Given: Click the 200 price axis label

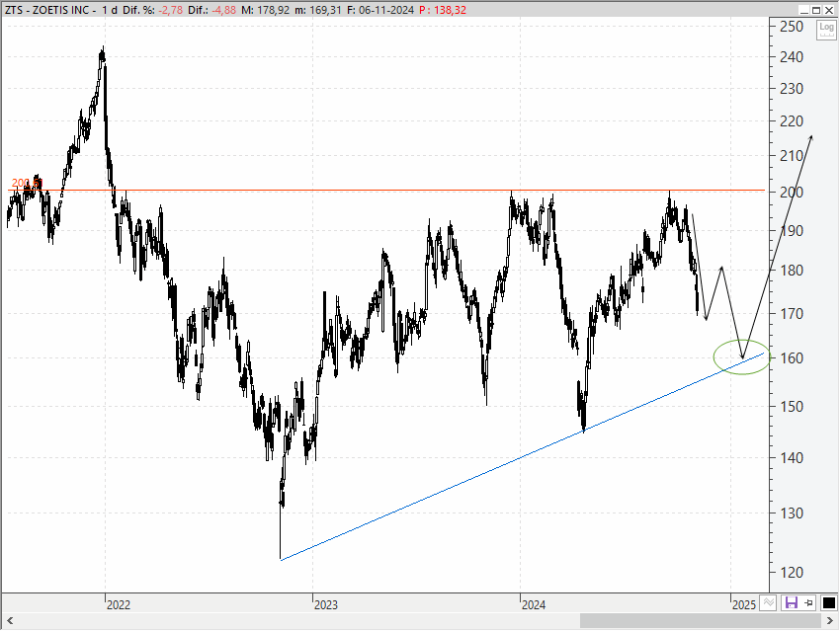Looking at the screenshot, I should [x=792, y=193].
